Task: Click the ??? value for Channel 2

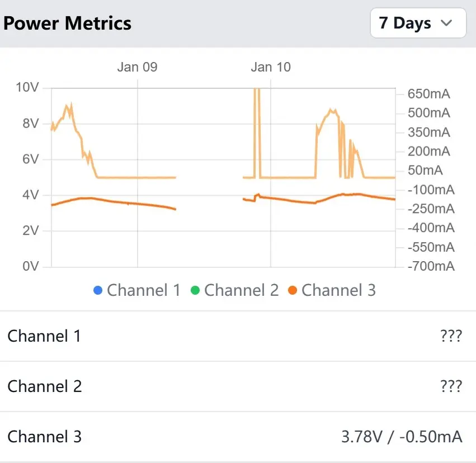Action: coord(451,386)
